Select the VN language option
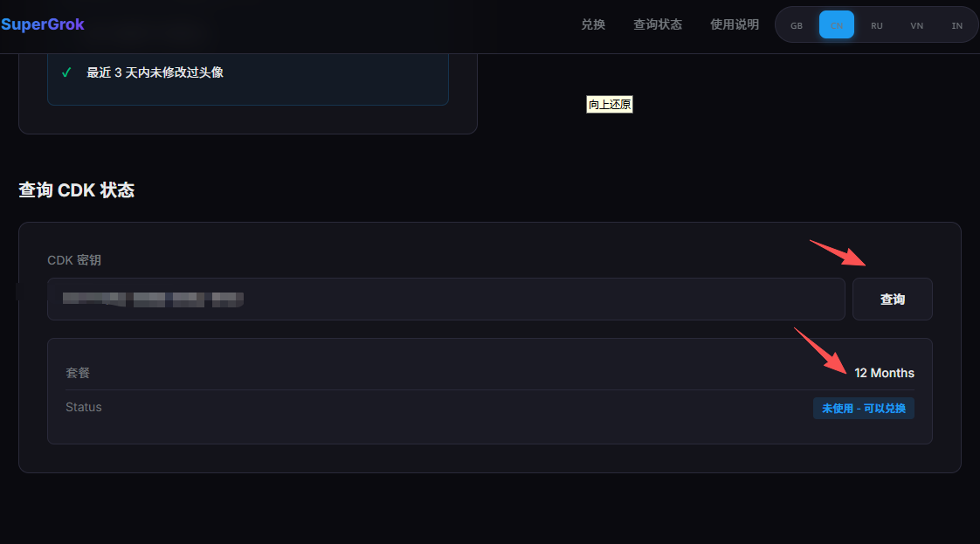The width and height of the screenshot is (980, 544). tap(917, 25)
